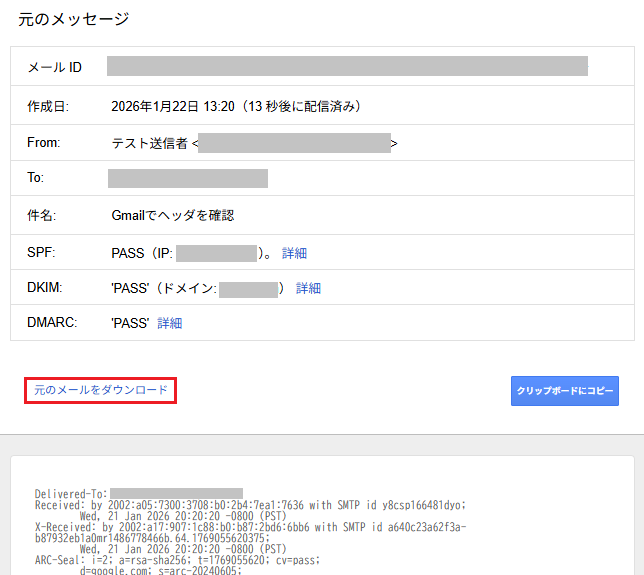Image resolution: width=644 pixels, height=575 pixels.
Task: Click the DMARC result 'PASS'
Action: tap(130, 323)
